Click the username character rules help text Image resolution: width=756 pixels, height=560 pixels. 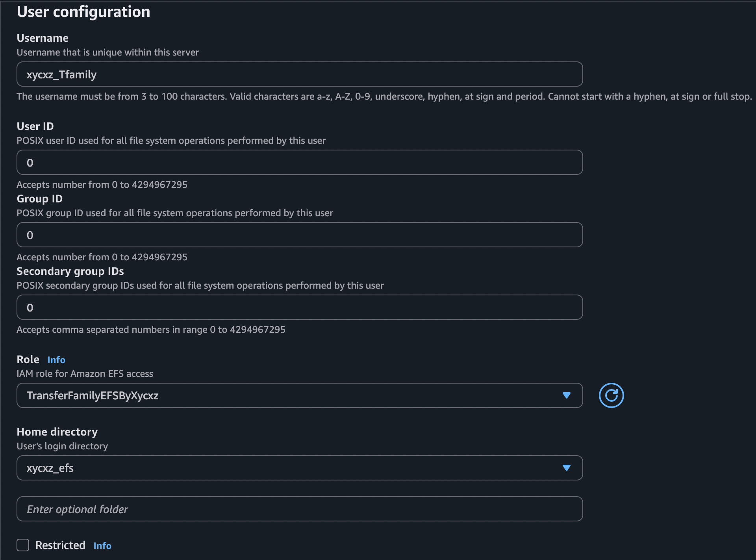pyautogui.click(x=384, y=96)
